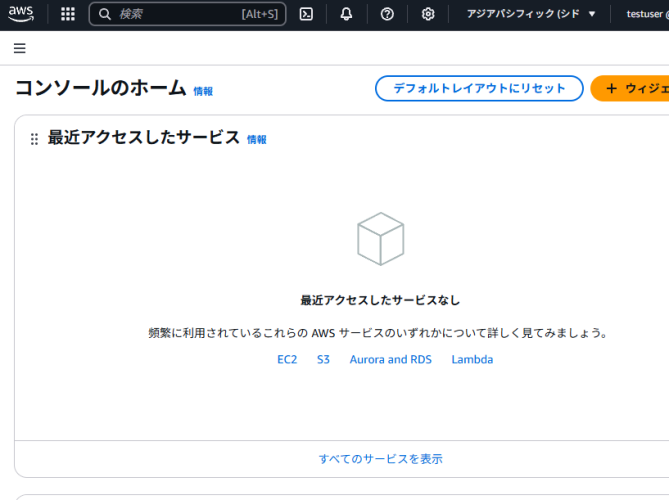Open the EC2 service link

click(287, 359)
